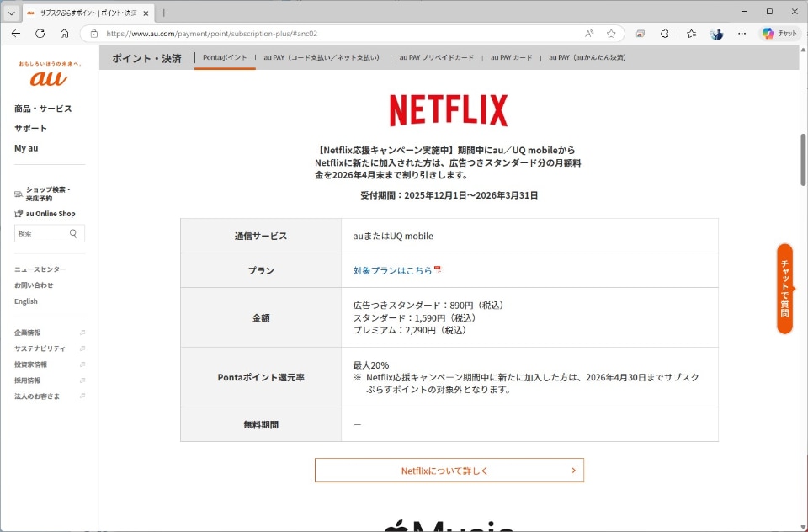The image size is (808, 532).
Task: Select au PAY(コード支払い/ネット支払い) tab
Action: point(322,58)
